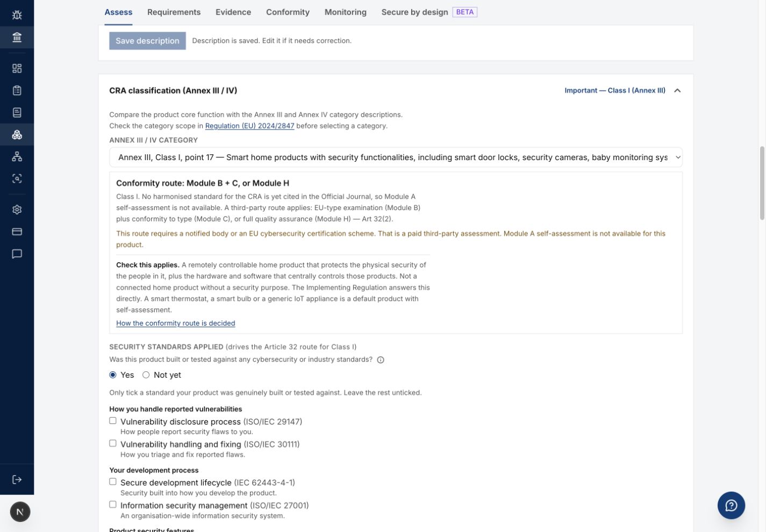
Task: Click the Important — Class I (Annex III) label
Action: 615,90
